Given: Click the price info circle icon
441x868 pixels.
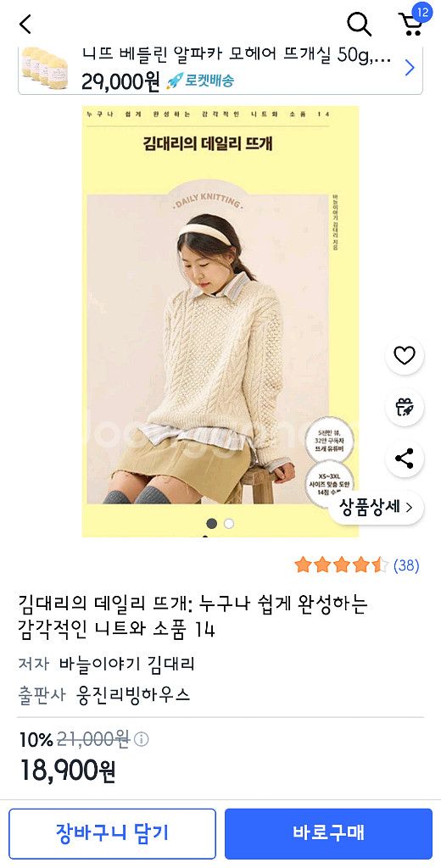Looking at the screenshot, I should (142, 739).
